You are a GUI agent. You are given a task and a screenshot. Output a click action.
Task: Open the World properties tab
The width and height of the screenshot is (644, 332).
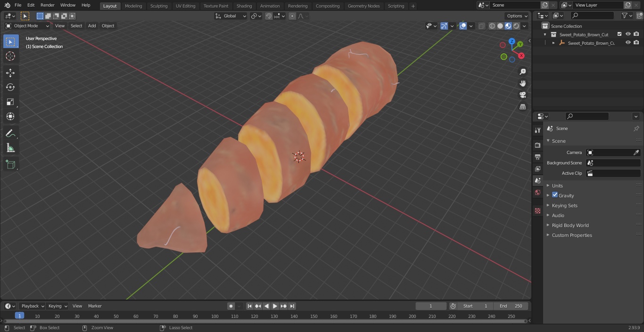pyautogui.click(x=537, y=192)
